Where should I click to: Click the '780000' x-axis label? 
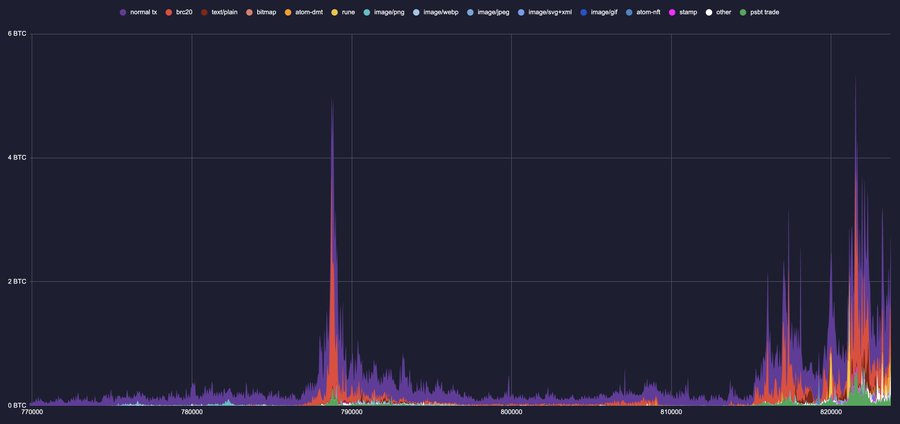tap(192, 412)
